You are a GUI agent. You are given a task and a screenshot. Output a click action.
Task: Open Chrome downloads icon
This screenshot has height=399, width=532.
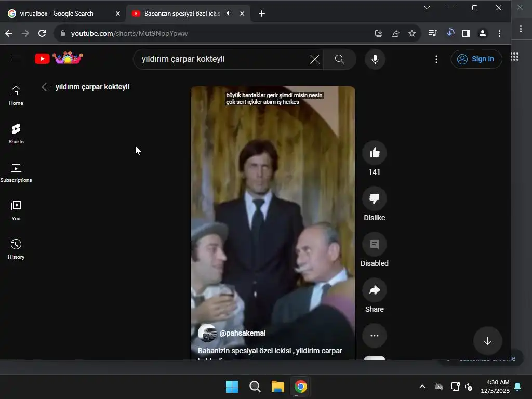pos(450,33)
